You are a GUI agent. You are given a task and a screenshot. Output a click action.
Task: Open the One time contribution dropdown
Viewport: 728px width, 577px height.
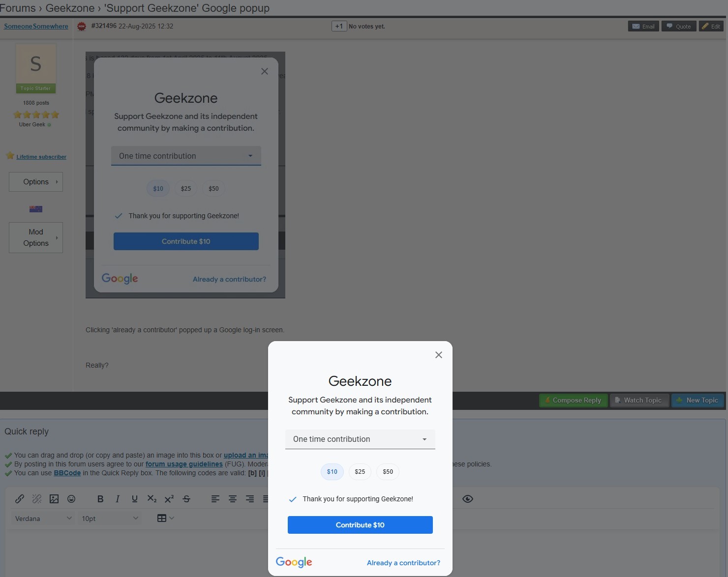click(x=360, y=439)
